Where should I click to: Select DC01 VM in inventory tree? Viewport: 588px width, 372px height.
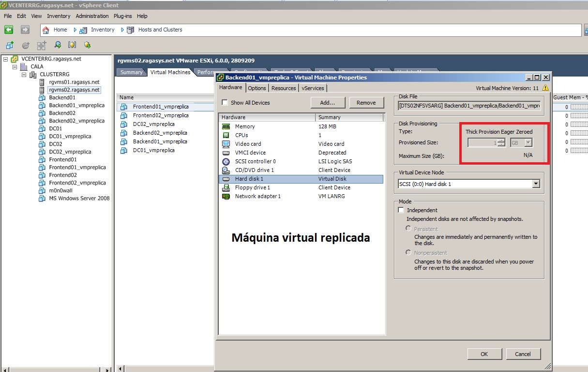pos(55,129)
